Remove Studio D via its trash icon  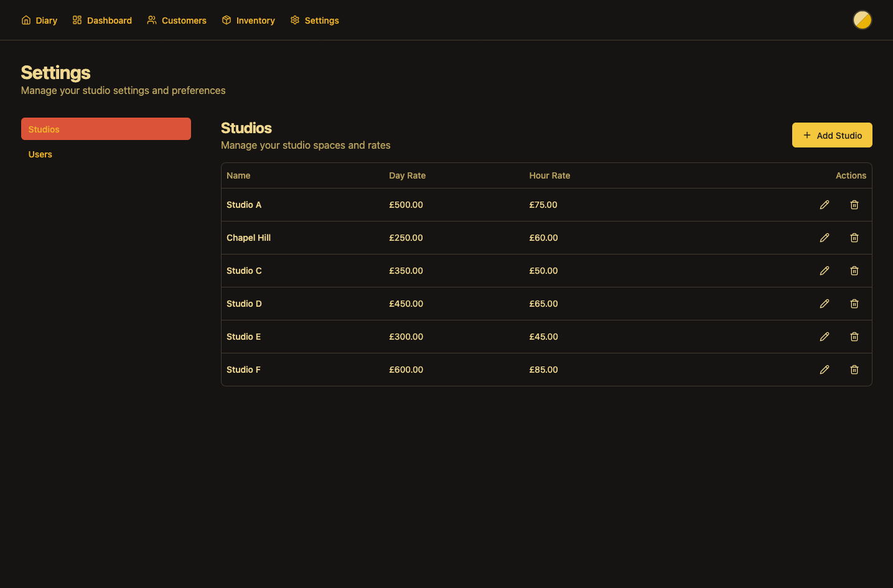pyautogui.click(x=854, y=304)
